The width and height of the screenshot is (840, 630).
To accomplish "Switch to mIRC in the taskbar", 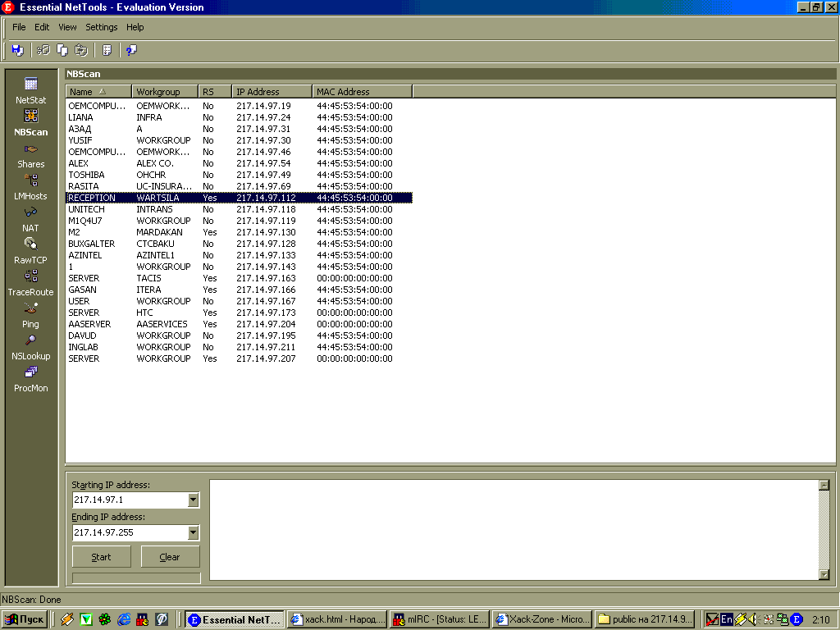I will pos(439,619).
